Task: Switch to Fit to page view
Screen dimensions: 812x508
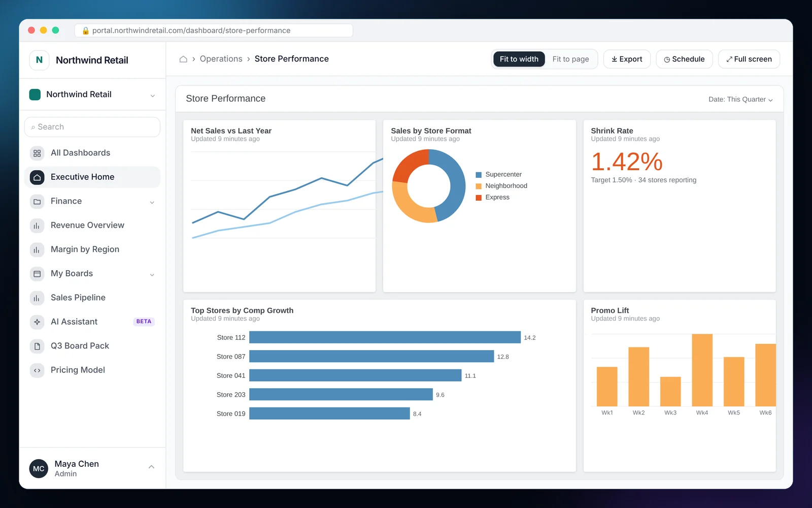Action: [571, 59]
